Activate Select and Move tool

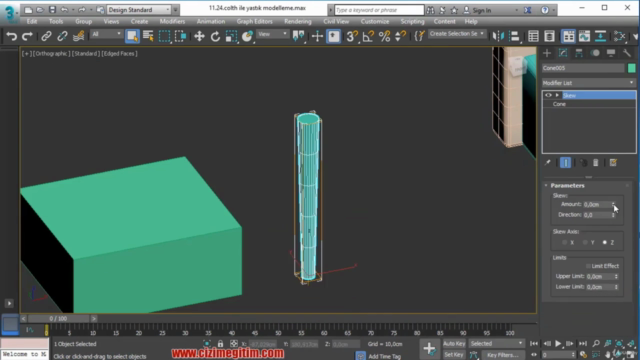click(x=199, y=36)
